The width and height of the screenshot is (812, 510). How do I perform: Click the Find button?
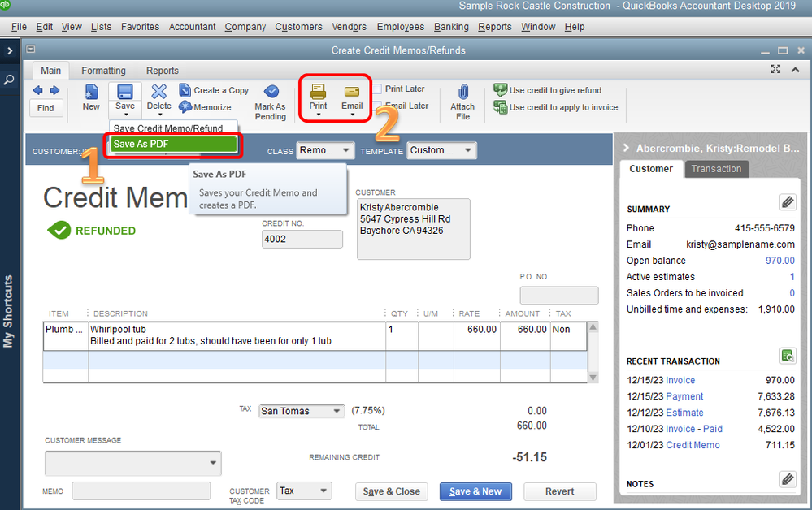pyautogui.click(x=46, y=107)
